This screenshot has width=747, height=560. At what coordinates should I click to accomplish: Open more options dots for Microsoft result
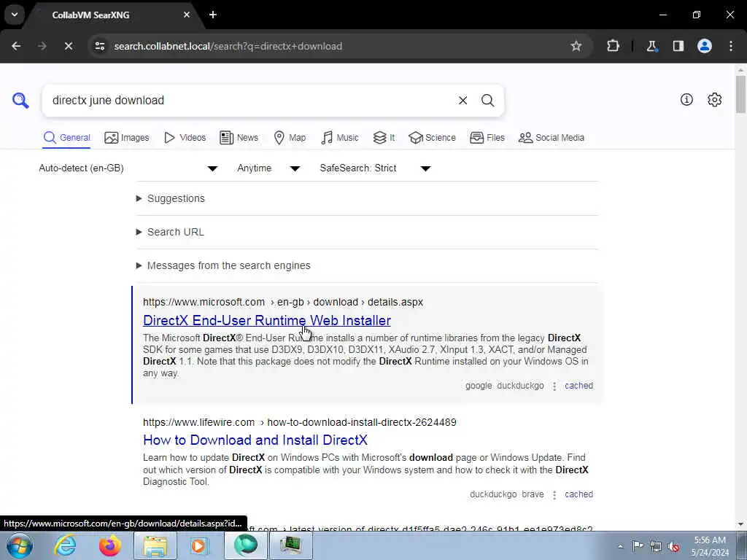554,386
